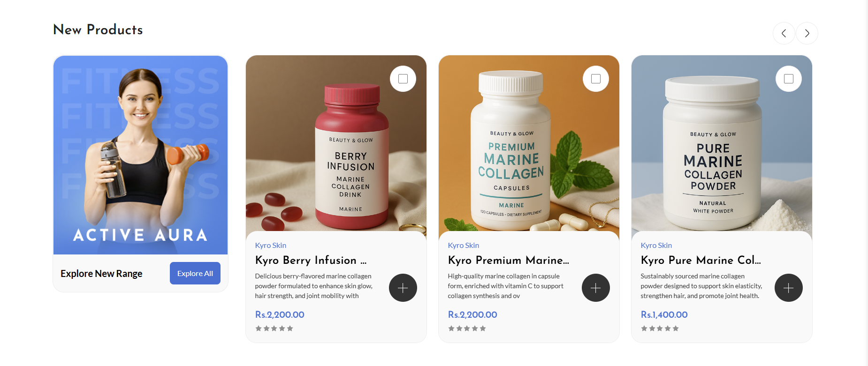Open the Kyro Berry Infusion product title

[311, 260]
